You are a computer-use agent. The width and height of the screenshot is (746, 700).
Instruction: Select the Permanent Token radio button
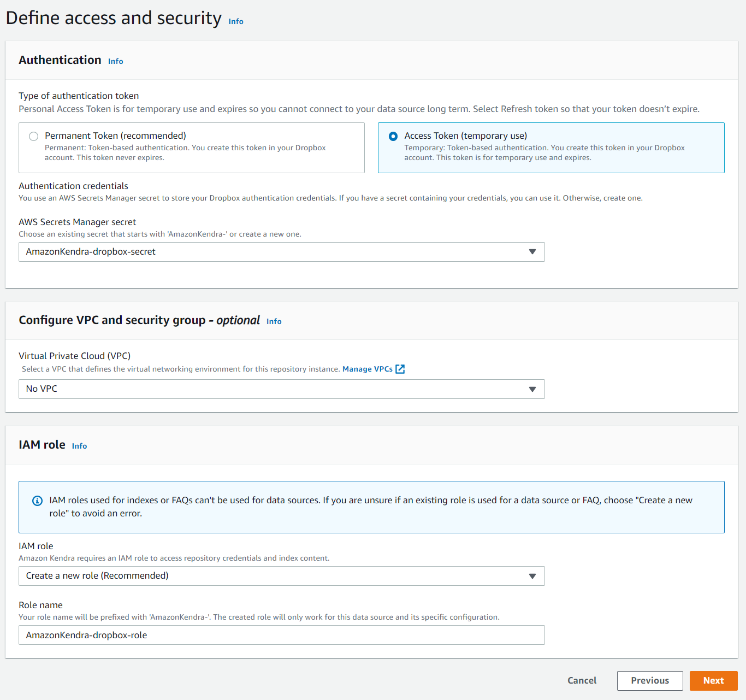point(34,136)
